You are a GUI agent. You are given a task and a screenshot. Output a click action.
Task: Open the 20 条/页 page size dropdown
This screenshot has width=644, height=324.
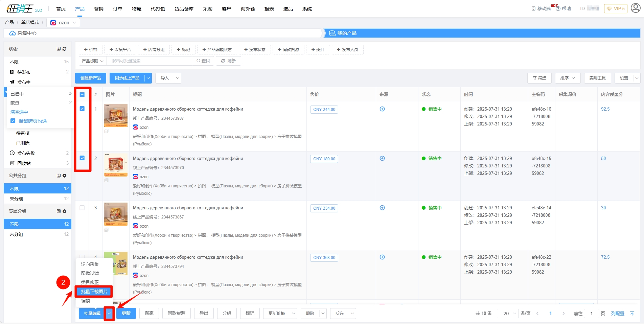[508, 314]
